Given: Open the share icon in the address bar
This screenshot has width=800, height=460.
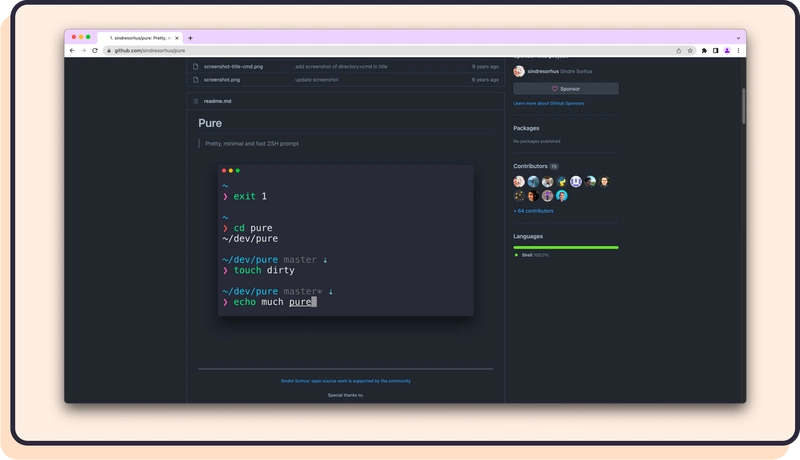Looking at the screenshot, I should (679, 50).
